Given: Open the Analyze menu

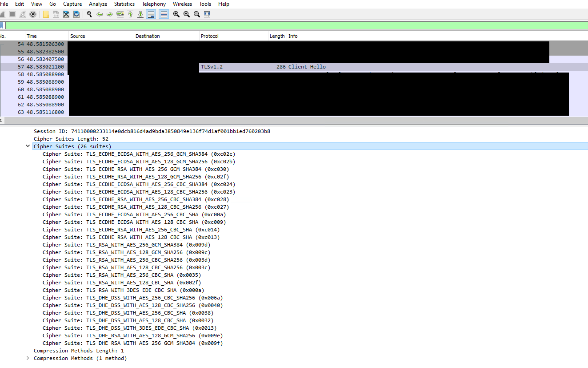Looking at the screenshot, I should [x=98, y=4].
